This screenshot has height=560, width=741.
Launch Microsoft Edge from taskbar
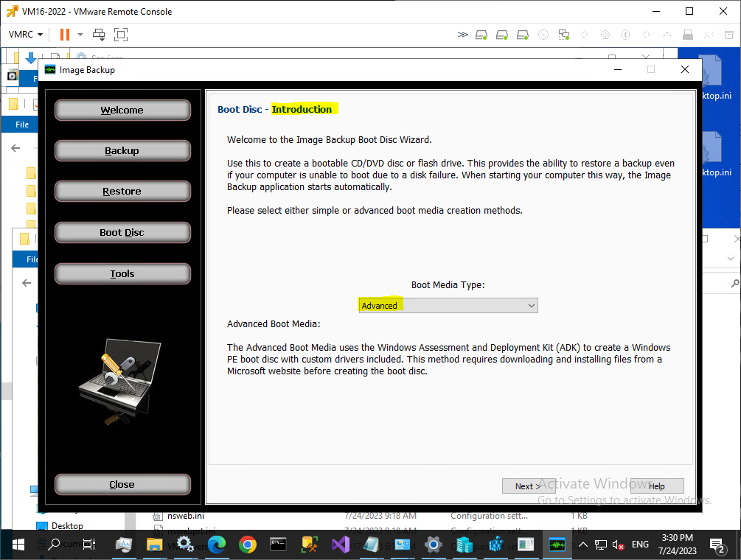pos(217,545)
